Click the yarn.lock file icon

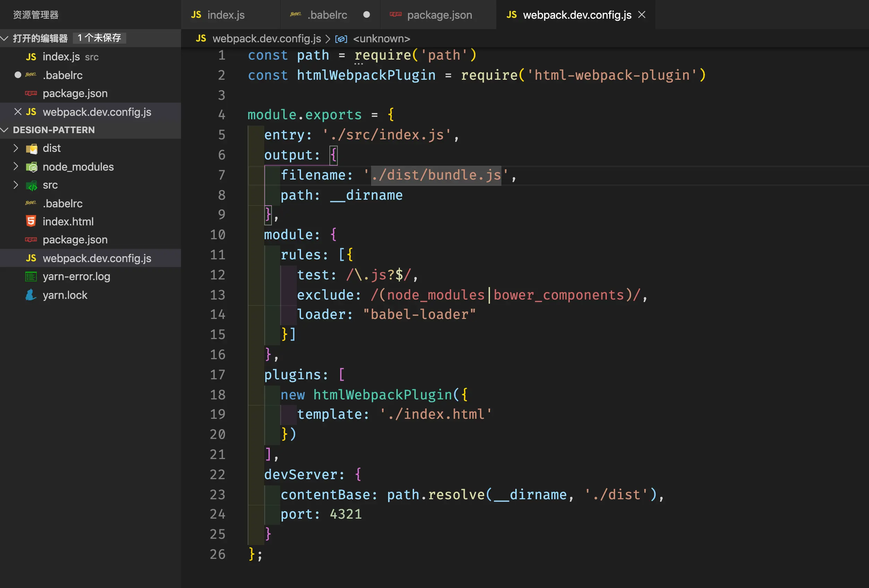pyautogui.click(x=31, y=295)
